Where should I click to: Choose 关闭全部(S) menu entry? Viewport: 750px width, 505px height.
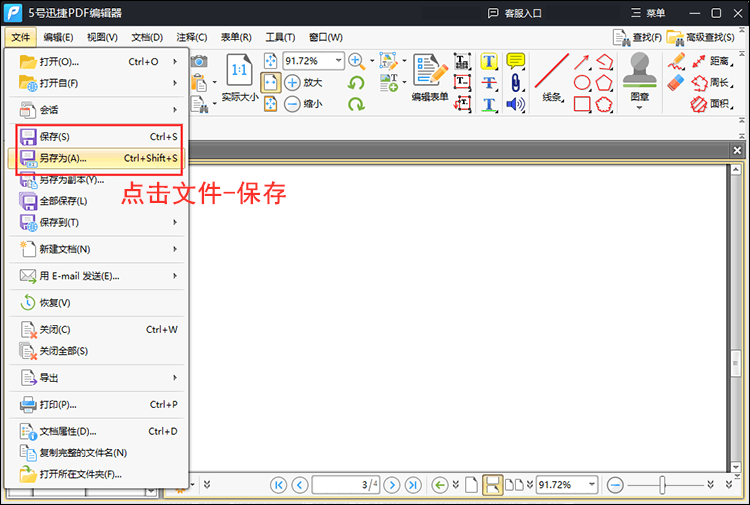tap(97, 351)
